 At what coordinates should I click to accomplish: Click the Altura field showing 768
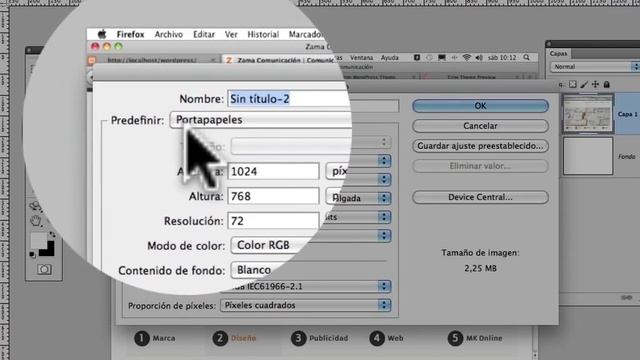pyautogui.click(x=273, y=196)
